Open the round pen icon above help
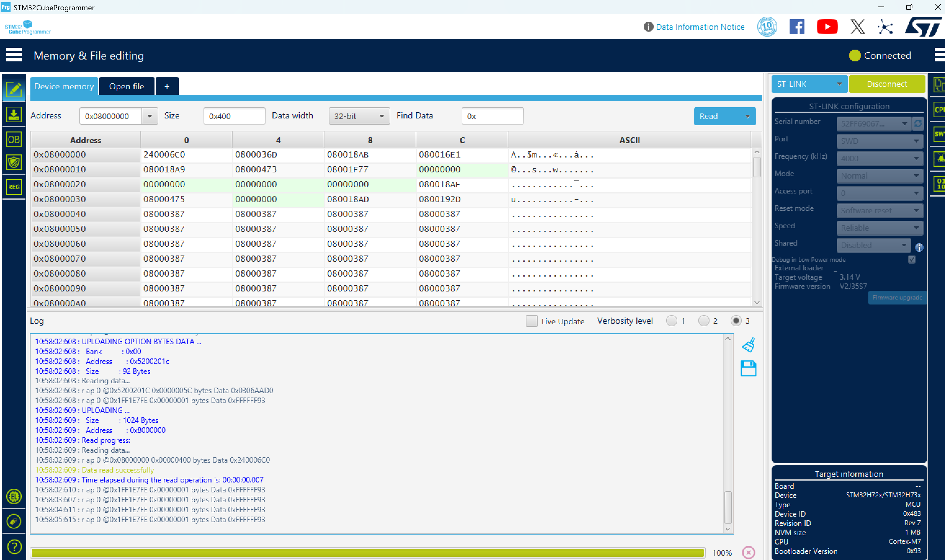 [14, 522]
